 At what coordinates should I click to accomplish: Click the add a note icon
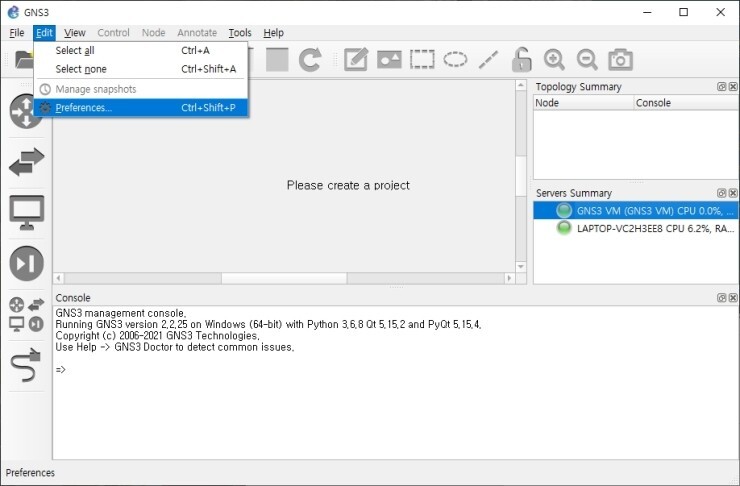point(356,59)
